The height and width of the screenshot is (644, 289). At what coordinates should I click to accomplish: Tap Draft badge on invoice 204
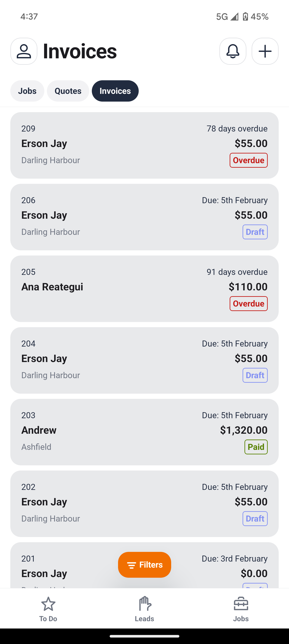255,375
